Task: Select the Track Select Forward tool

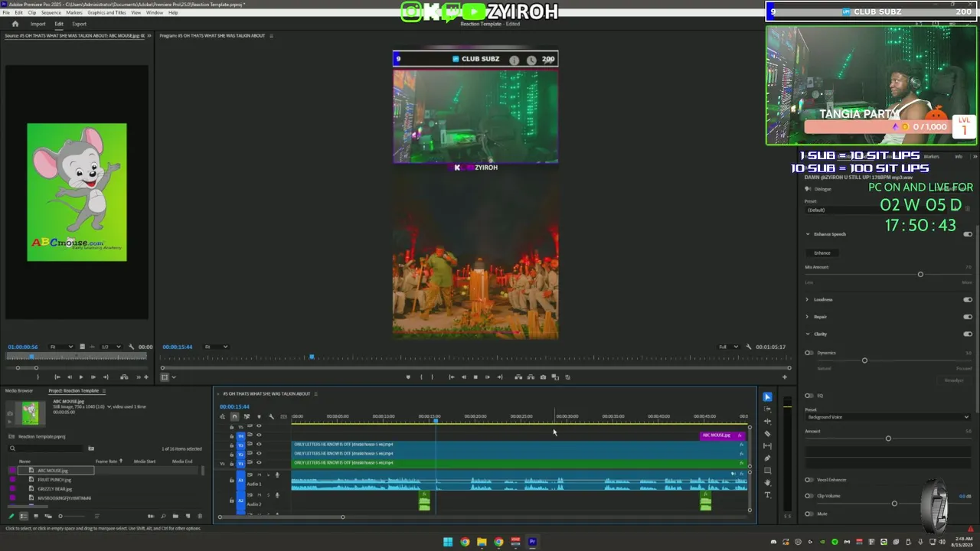Action: (x=768, y=409)
